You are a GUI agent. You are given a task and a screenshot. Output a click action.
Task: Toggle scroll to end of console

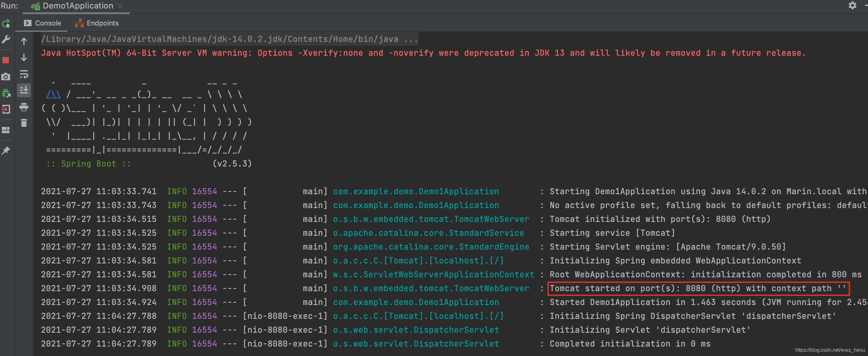tap(24, 90)
